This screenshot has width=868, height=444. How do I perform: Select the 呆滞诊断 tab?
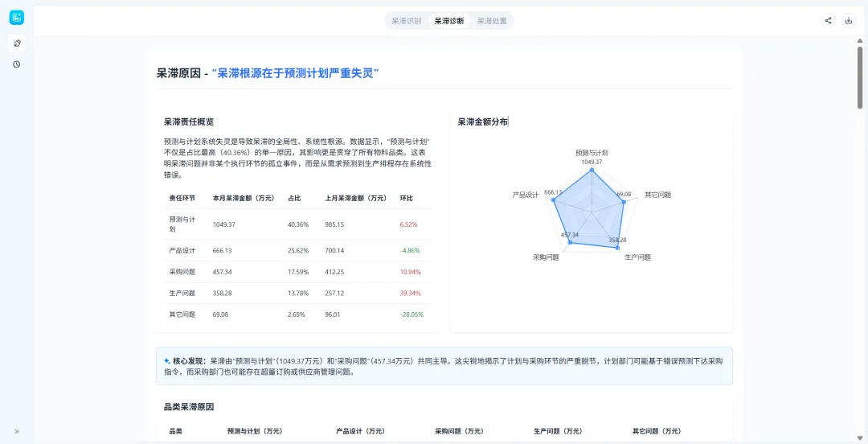(x=449, y=21)
